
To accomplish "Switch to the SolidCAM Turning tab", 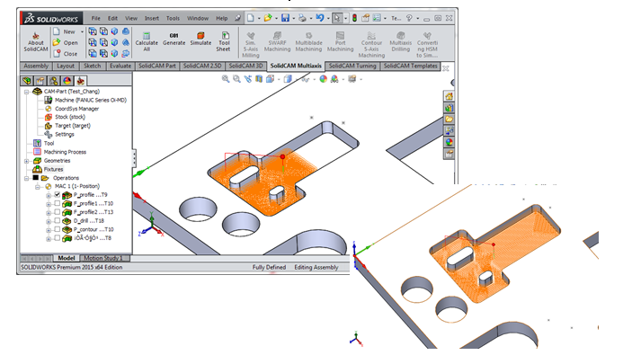I will click(352, 66).
